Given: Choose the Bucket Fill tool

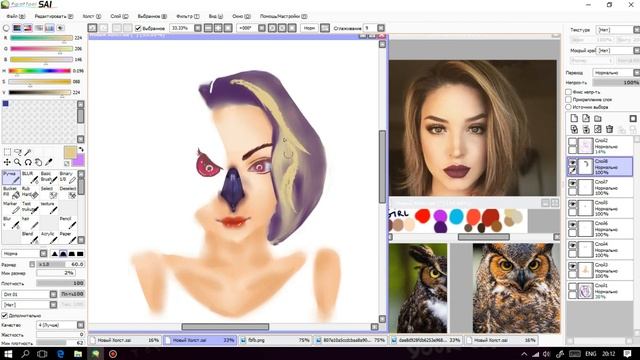Looking at the screenshot, I should click(11, 193).
